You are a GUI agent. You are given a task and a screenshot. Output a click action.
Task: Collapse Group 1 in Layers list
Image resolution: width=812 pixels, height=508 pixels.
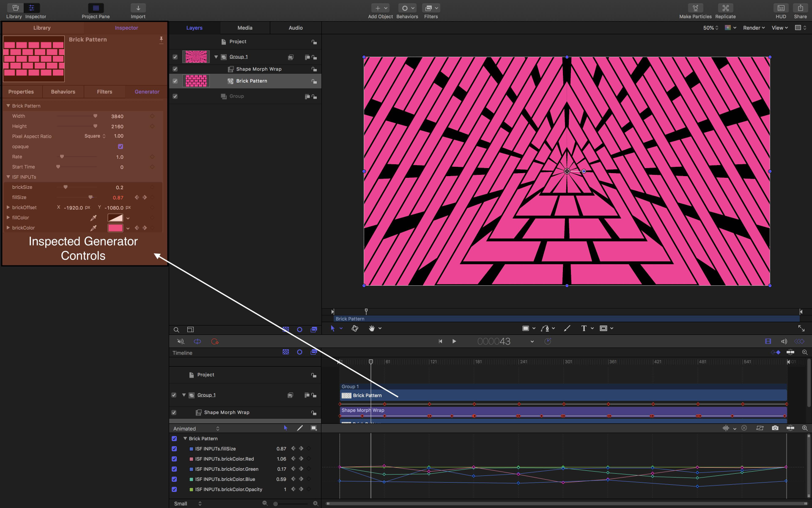216,57
